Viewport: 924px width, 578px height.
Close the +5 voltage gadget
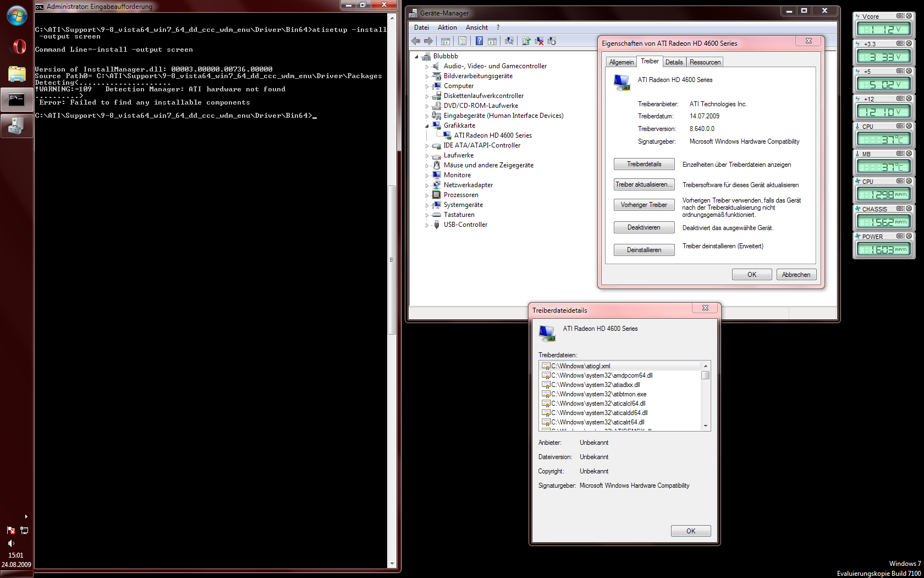pyautogui.click(x=909, y=71)
